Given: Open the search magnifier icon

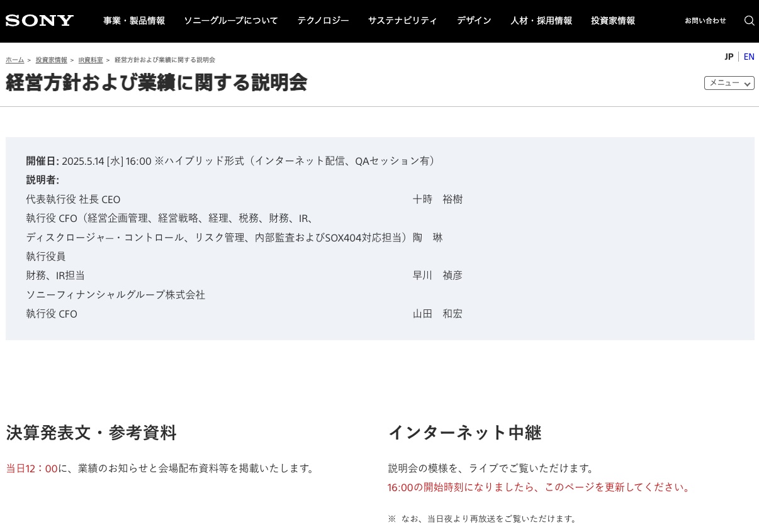Looking at the screenshot, I should [749, 21].
